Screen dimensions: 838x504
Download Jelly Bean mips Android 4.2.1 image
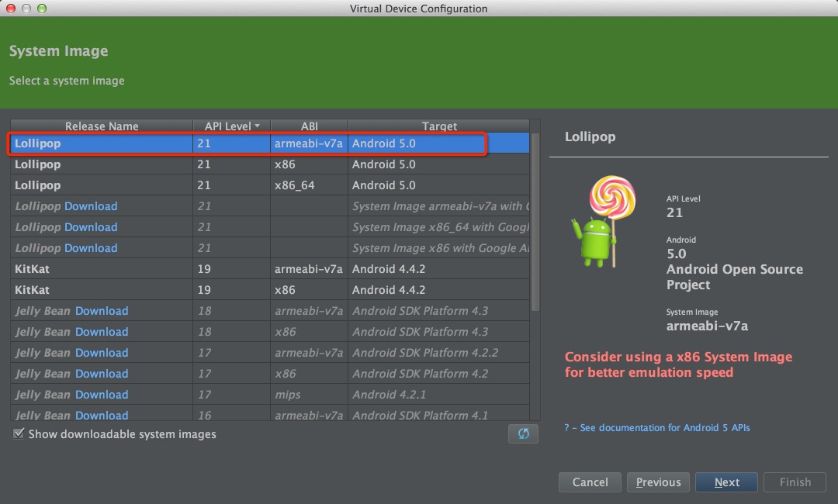click(102, 395)
